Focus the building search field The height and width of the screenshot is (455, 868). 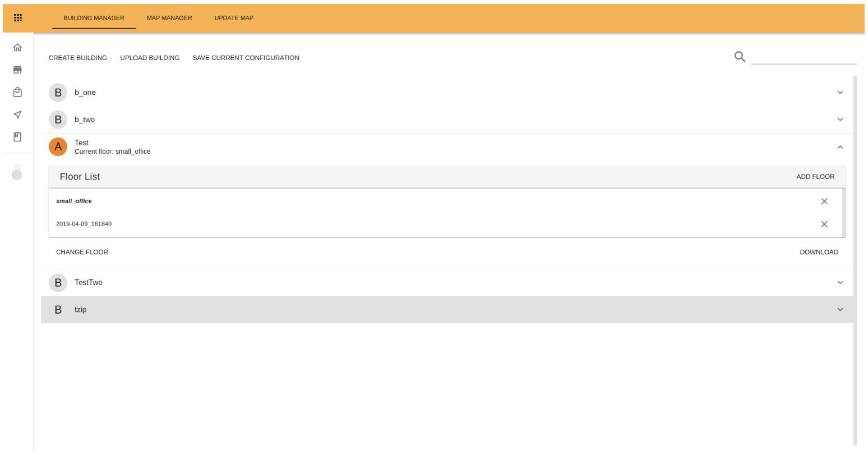pos(804,57)
